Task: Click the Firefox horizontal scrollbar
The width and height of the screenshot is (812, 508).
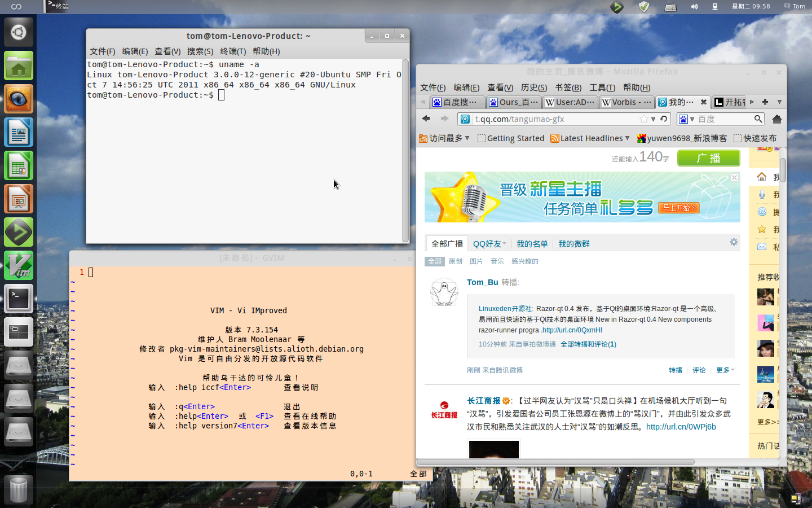Action: pyautogui.click(x=555, y=462)
